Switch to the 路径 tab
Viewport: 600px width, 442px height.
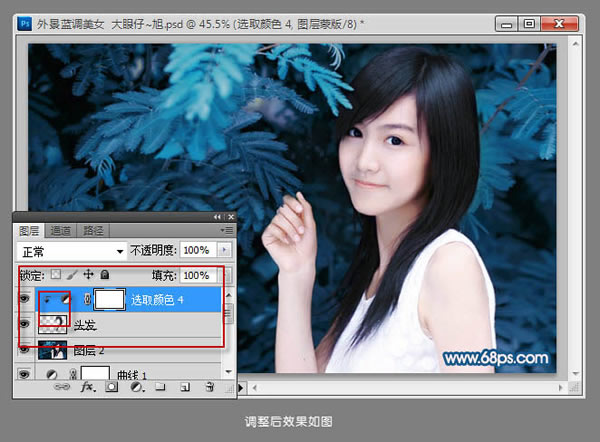93,231
